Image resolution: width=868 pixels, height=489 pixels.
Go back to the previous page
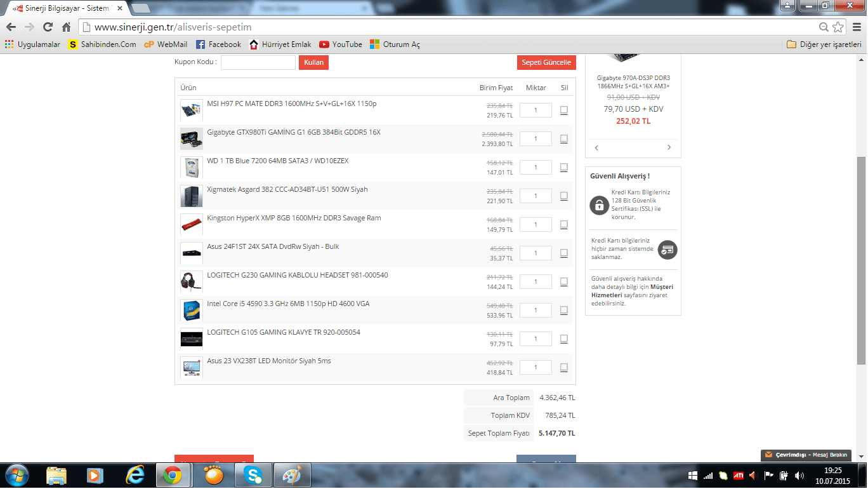(11, 27)
